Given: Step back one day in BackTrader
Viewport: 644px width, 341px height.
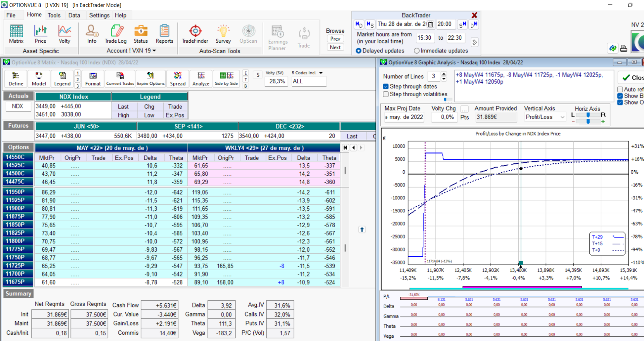Looking at the screenshot, I should (x=359, y=24).
